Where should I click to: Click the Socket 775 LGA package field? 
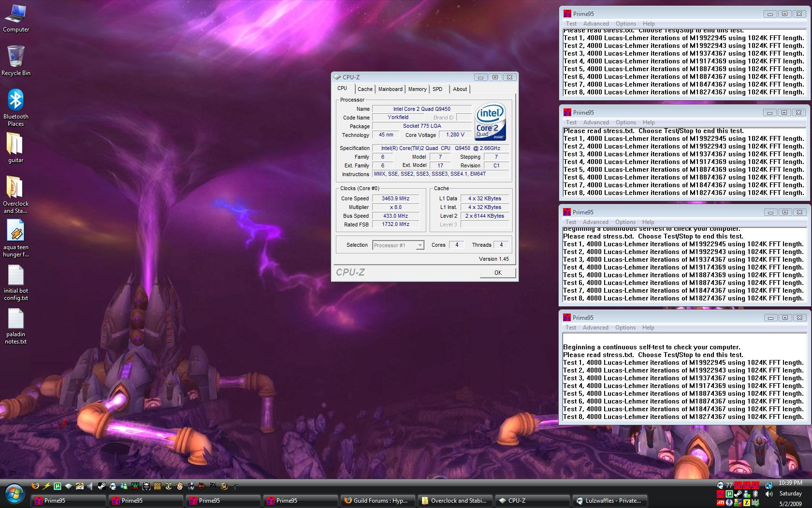pos(422,126)
